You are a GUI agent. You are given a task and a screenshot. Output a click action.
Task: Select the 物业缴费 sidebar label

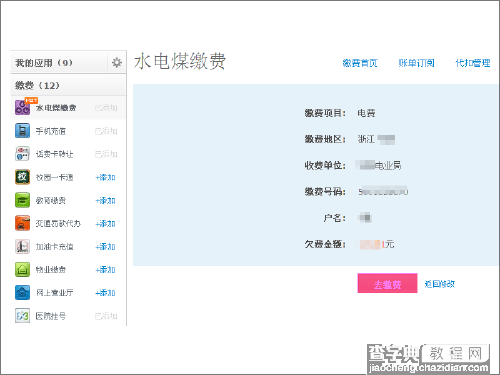click(51, 270)
